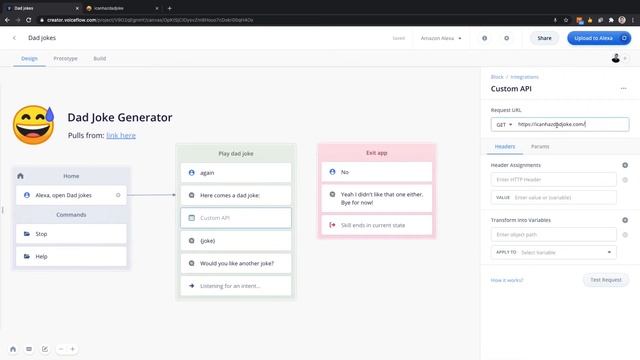640x360 pixels.
Task: Switch to the Prototype tab
Action: tap(65, 58)
